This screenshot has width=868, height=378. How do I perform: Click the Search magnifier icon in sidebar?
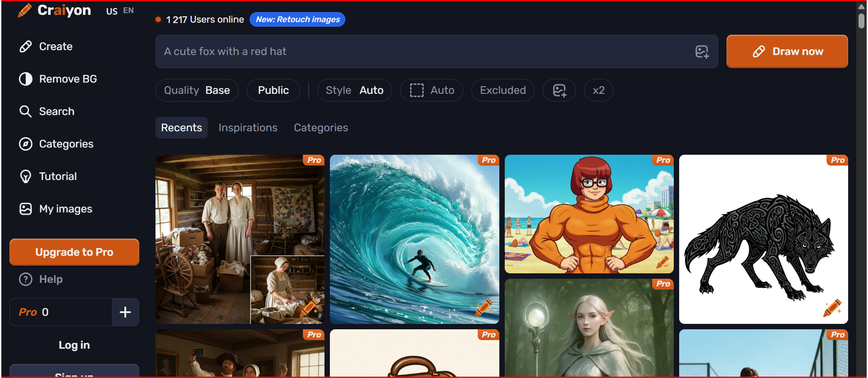tap(26, 111)
